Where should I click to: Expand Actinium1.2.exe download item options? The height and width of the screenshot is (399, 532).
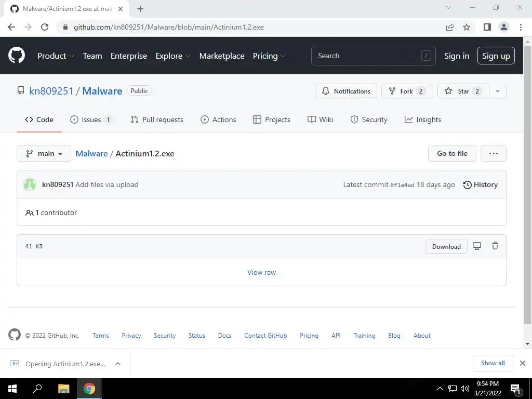click(x=118, y=364)
